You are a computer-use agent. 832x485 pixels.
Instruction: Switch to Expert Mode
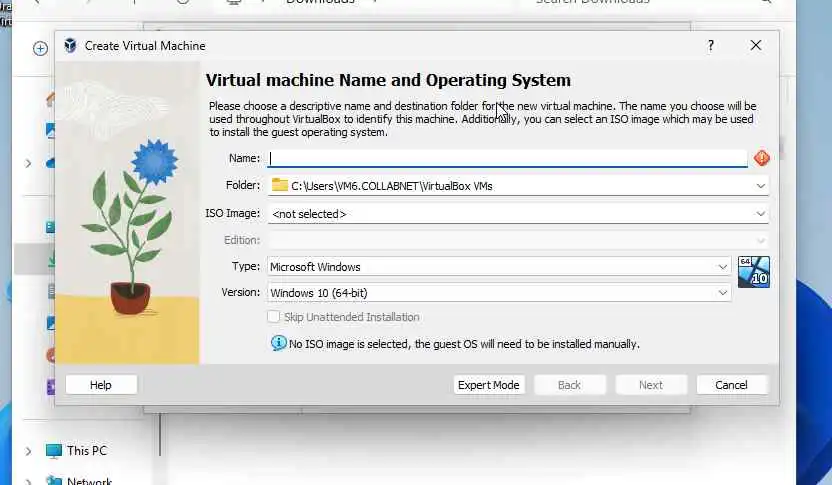coord(489,385)
